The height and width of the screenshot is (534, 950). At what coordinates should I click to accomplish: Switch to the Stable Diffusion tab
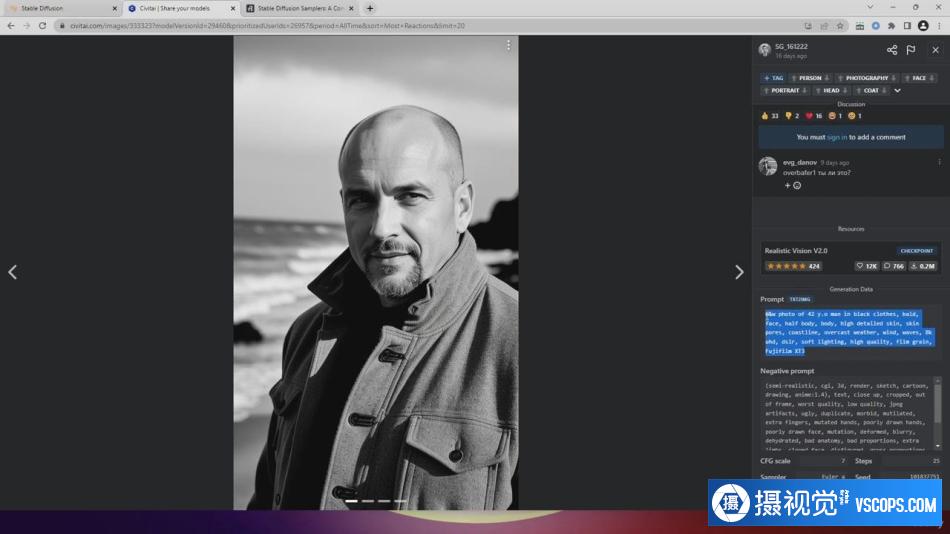coord(61,8)
